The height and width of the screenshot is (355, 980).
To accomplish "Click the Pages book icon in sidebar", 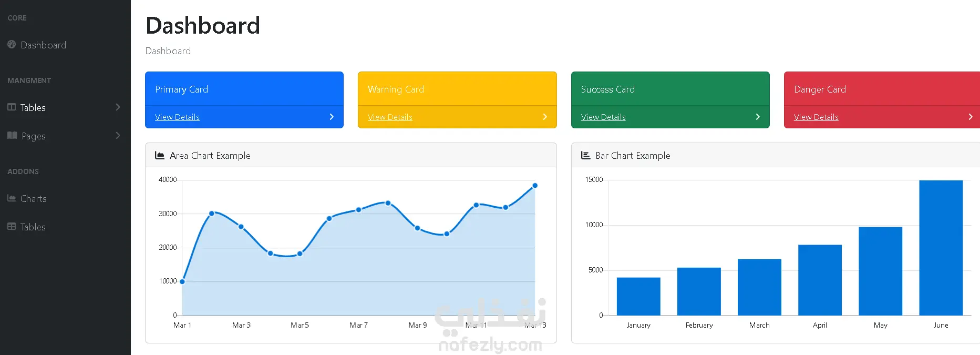I will [12, 136].
